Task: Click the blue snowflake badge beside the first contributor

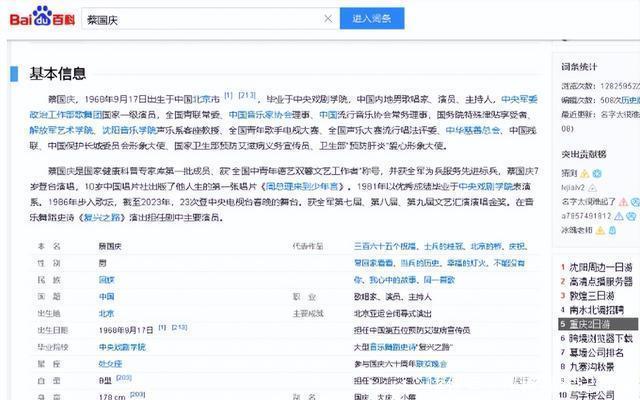Action: 597,173
